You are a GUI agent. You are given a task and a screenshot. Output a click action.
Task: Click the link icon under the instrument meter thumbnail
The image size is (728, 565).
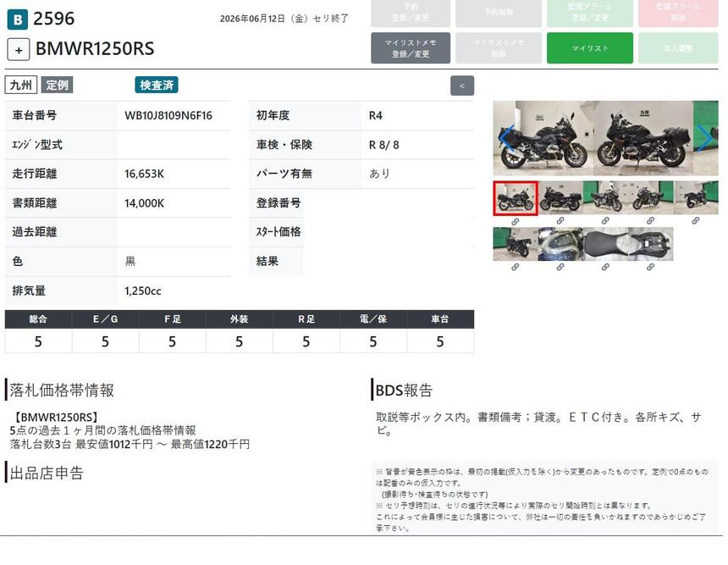click(560, 267)
